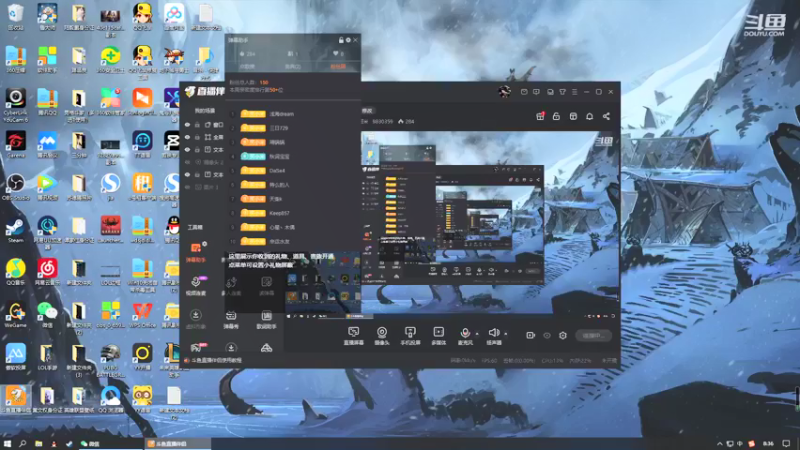
Task: Click the padlock icon in the top toolbar
Action: pos(556,116)
